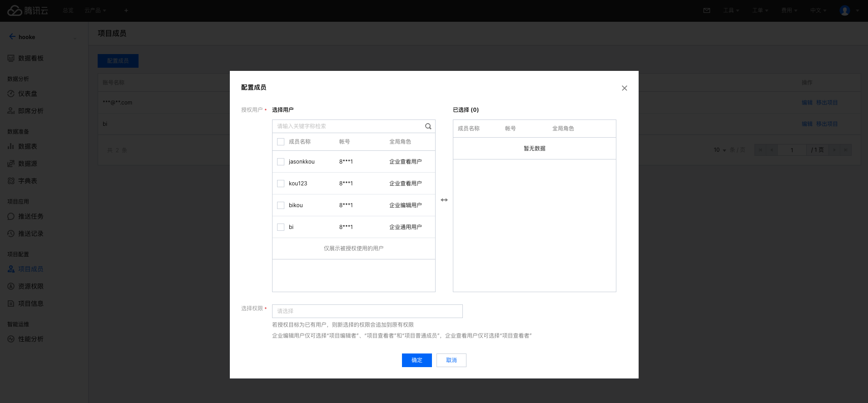
Task: Open 资源权限 in the sidebar
Action: (x=31, y=286)
